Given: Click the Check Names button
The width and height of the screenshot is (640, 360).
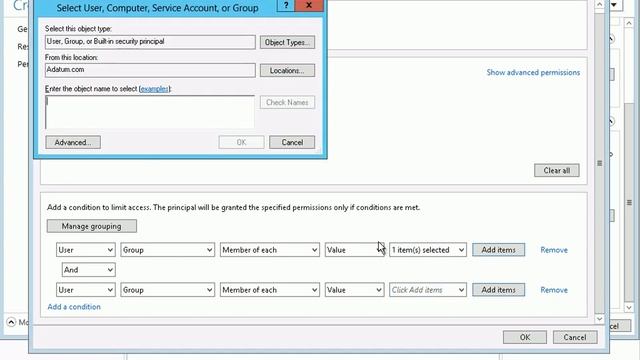Looking at the screenshot, I should (x=287, y=102).
